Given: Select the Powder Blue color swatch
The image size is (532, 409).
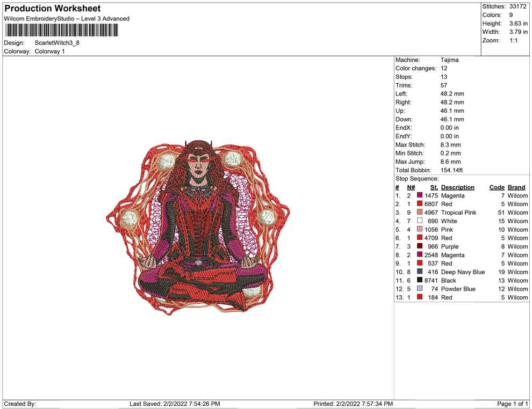Looking at the screenshot, I should (420, 288).
